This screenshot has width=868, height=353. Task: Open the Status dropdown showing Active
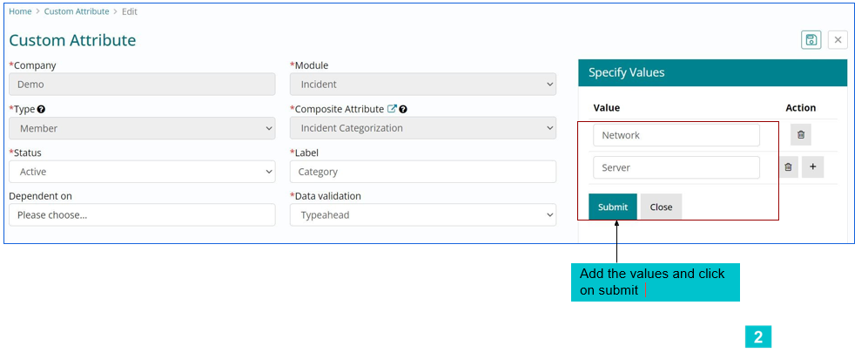(x=142, y=172)
